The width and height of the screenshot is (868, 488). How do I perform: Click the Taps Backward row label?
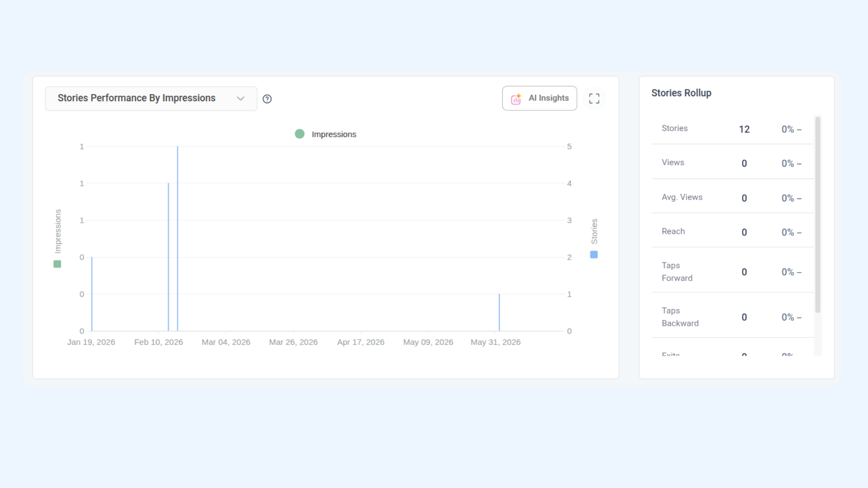680,317
